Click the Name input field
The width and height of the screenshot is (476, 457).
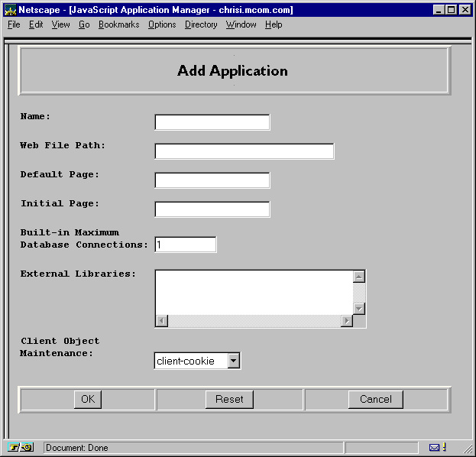click(x=212, y=122)
